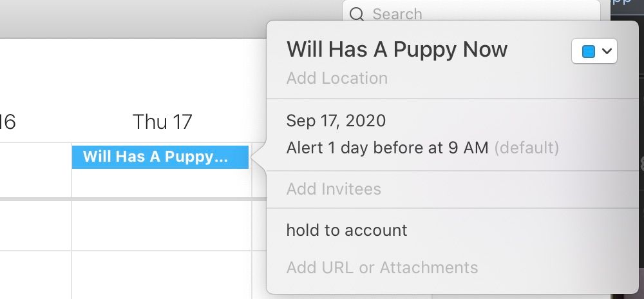This screenshot has height=299, width=644.
Task: Edit the note hold to account
Action: pyautogui.click(x=346, y=230)
